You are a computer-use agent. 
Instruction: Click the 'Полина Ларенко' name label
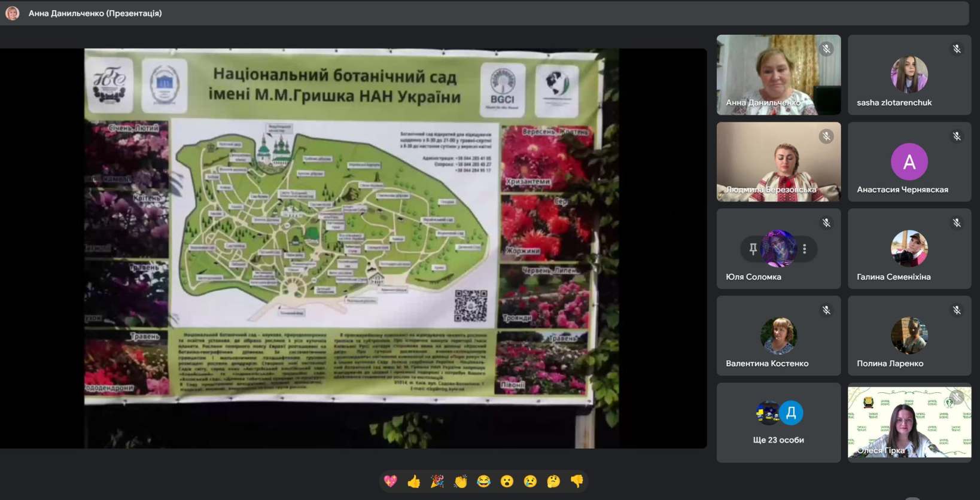(890, 364)
